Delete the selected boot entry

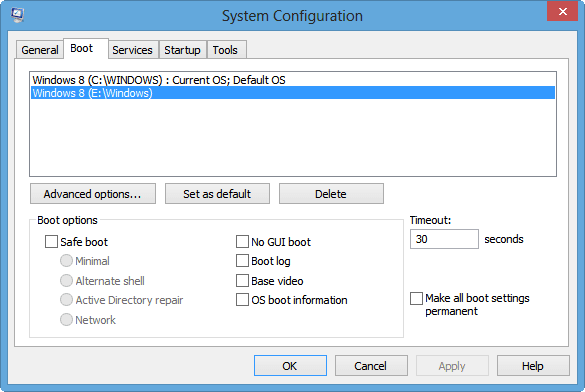331,194
